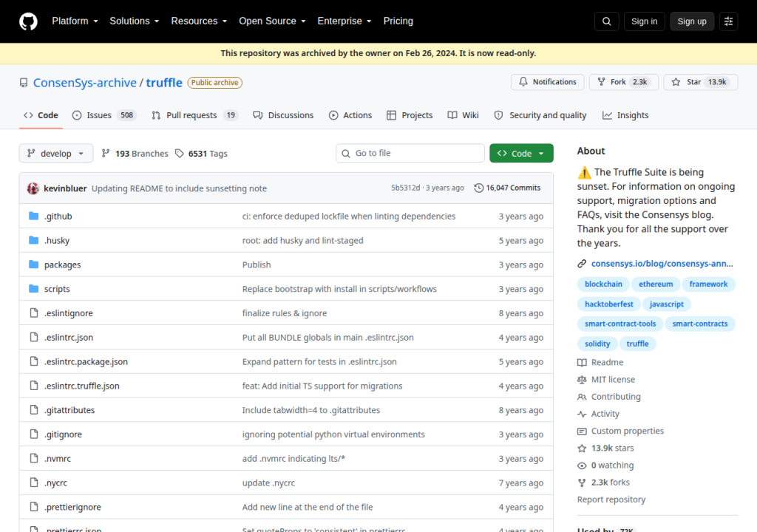Viewport: 757px width, 532px height.
Task: Click the Readme book icon in About
Action: 582,362
